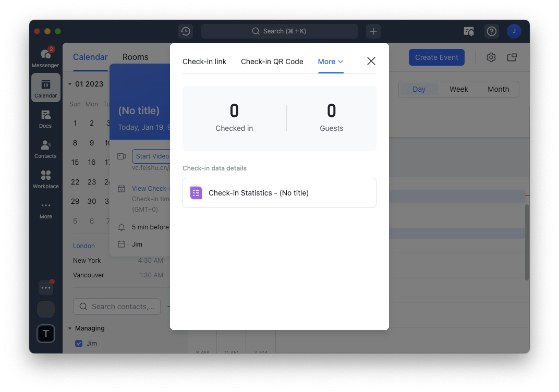Click the top Search bar
Viewport: 559px width, 392px height.
(279, 31)
